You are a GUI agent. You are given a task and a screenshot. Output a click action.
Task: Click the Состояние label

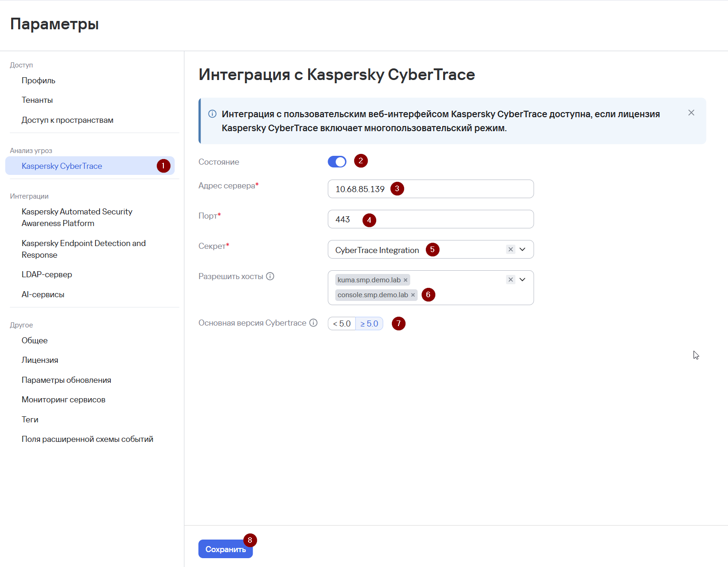pos(219,162)
